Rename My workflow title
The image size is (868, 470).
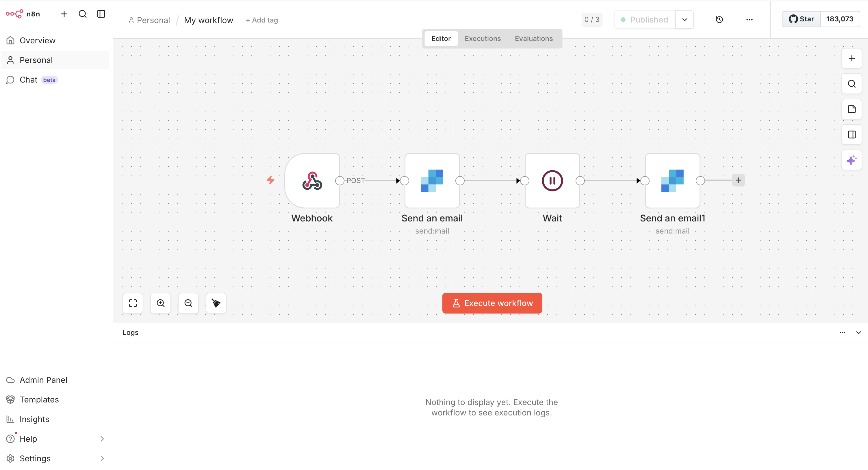click(x=209, y=20)
